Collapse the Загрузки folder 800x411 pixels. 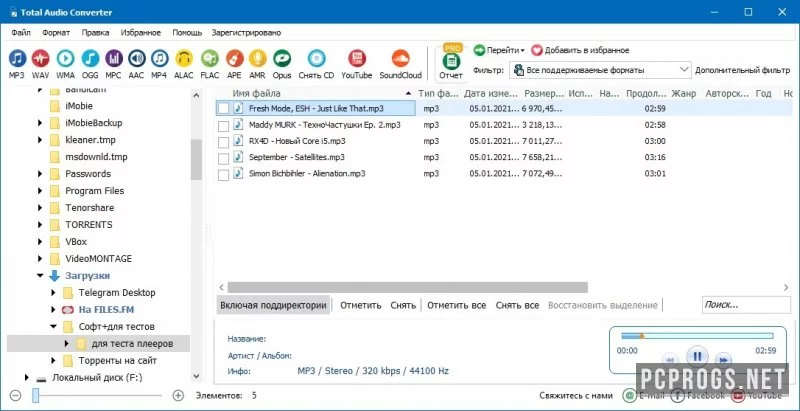(x=40, y=276)
